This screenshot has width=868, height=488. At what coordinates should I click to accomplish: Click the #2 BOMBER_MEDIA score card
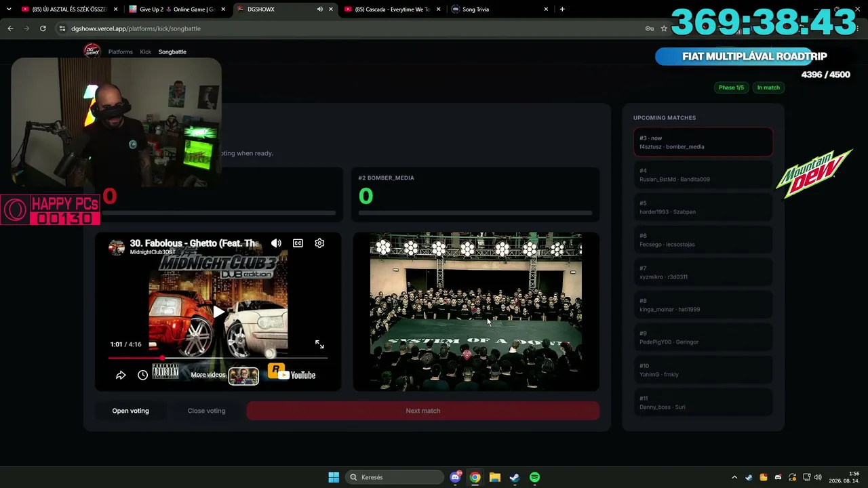[x=475, y=195]
